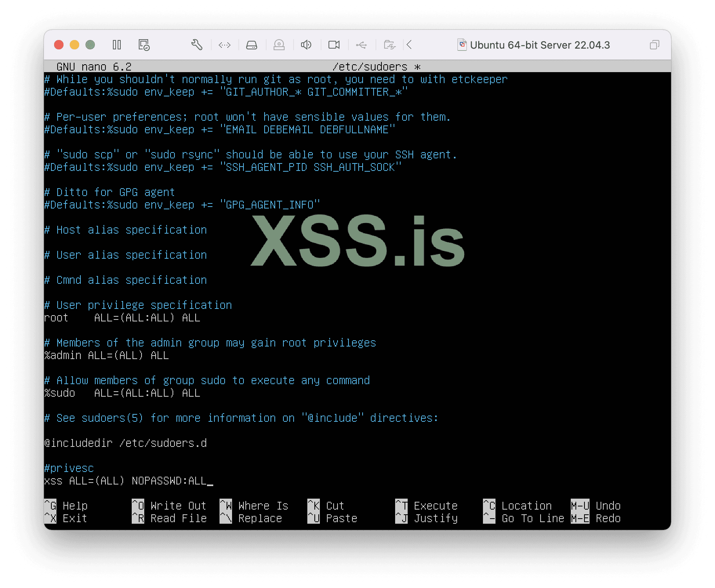Pause the virtual machine
Viewport: 715px width, 588px height.
tap(117, 45)
